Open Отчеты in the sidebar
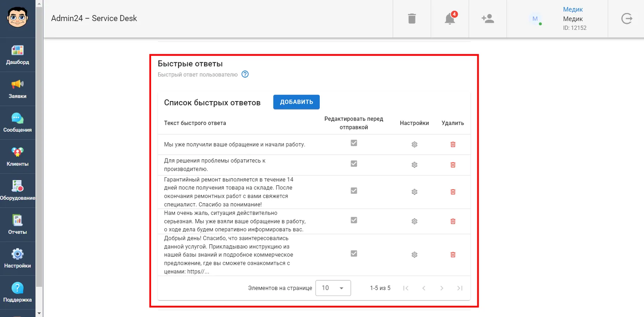The width and height of the screenshot is (644, 317). click(18, 224)
